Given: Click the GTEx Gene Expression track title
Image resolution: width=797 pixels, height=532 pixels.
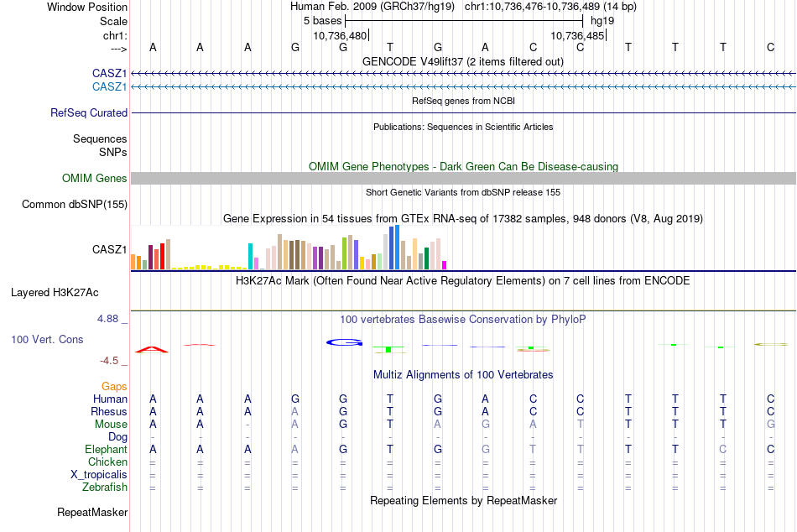Looking at the screenshot, I should [463, 219].
